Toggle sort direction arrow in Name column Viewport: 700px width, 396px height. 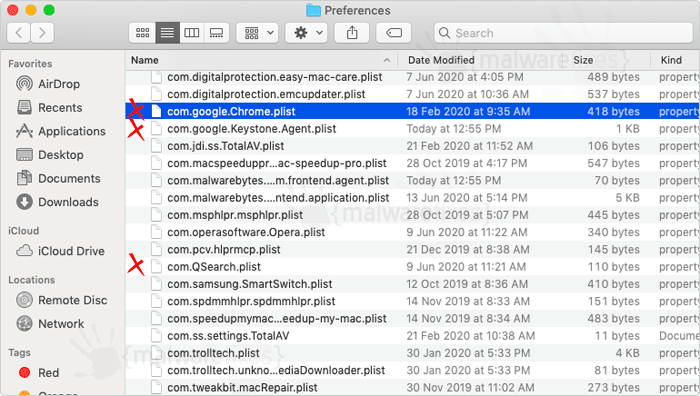[387, 60]
